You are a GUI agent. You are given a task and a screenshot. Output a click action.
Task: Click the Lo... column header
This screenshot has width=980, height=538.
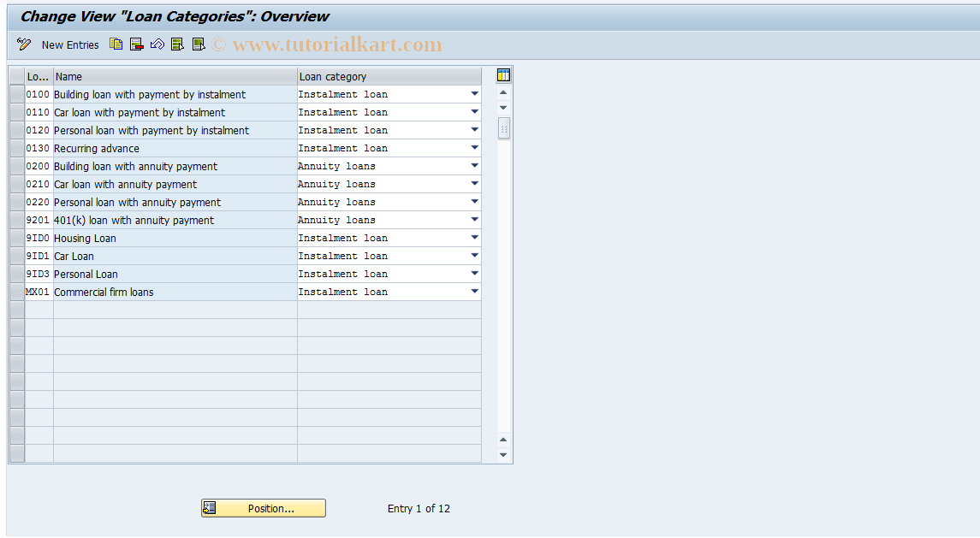click(39, 77)
